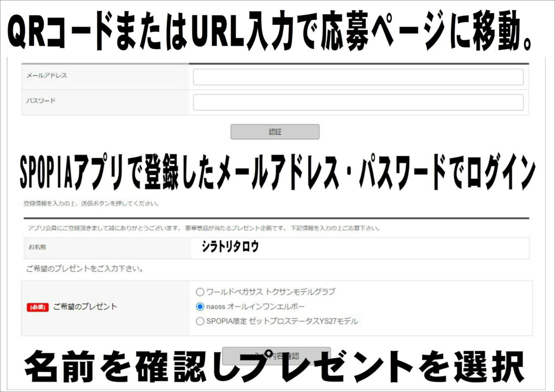Click the メールアドレス input field
Image resolution: width=555 pixels, height=392 pixels.
pyautogui.click(x=358, y=77)
